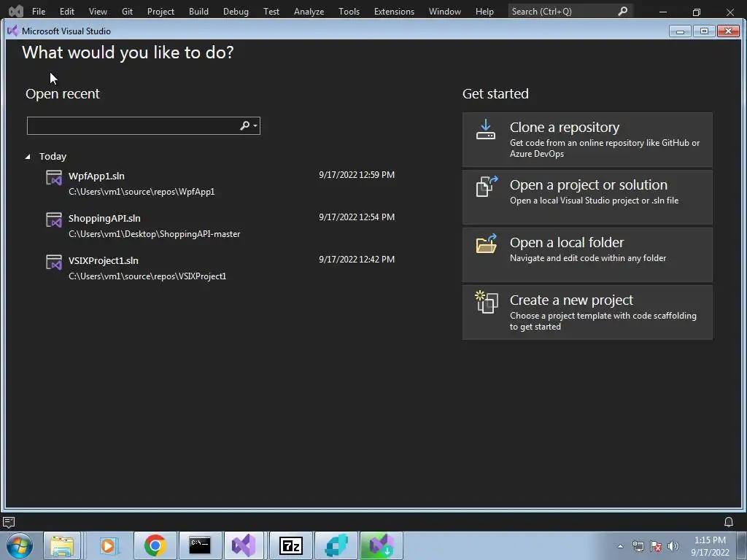Click timestamp 9/17/2022 12:59 PM
Image resolution: width=747 pixels, height=560 pixels.
pyautogui.click(x=357, y=175)
